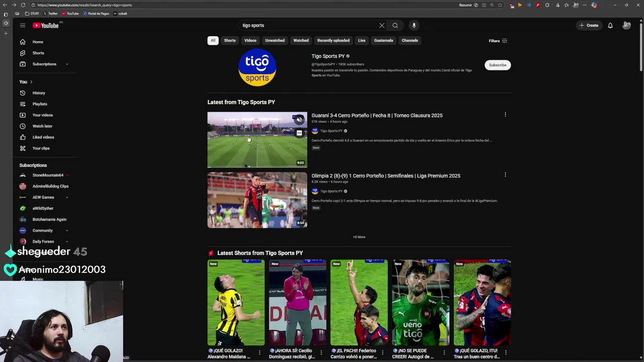Clear the search box with the X
Viewport: 644px width, 362px height.
[382, 25]
